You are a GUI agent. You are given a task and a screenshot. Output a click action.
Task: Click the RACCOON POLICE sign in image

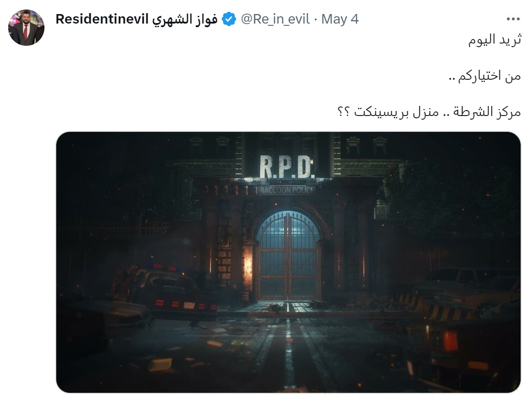[x=287, y=190]
